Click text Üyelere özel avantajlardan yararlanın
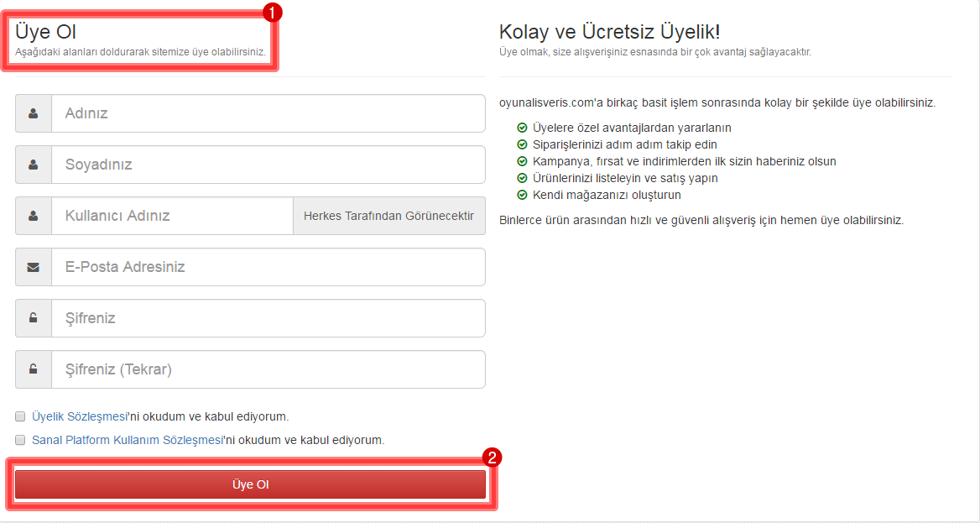This screenshot has width=980, height=523. [632, 128]
